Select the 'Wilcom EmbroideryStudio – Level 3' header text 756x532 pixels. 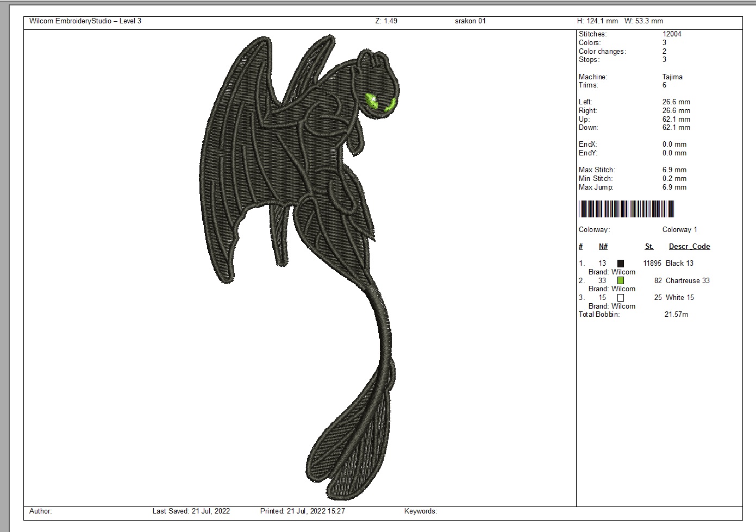click(x=85, y=21)
